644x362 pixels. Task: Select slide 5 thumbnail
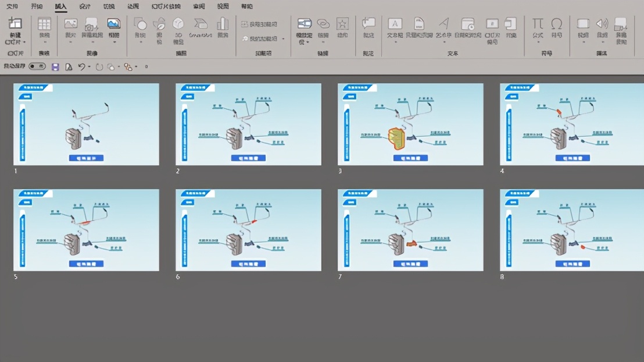pos(86,230)
